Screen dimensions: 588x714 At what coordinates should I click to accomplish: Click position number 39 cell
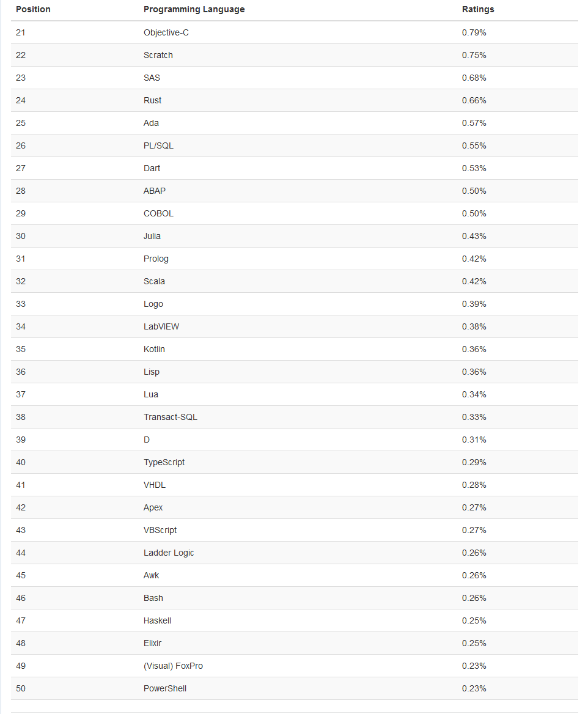click(21, 440)
